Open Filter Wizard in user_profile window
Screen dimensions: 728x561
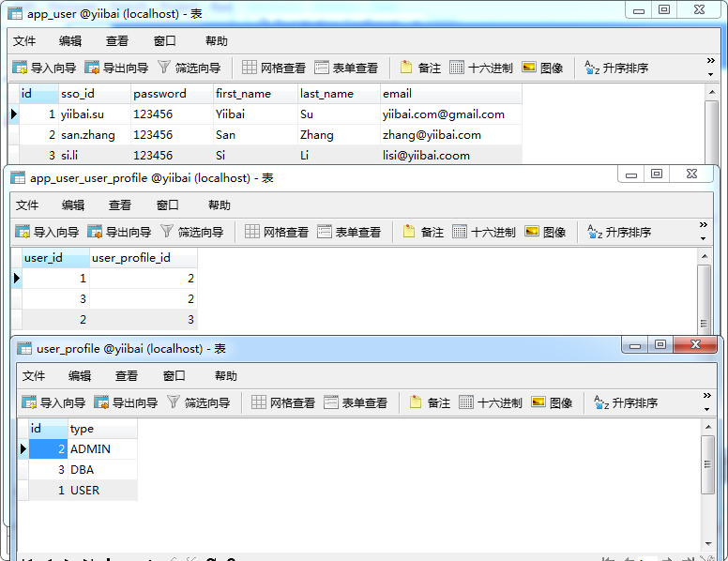pyautogui.click(x=198, y=402)
